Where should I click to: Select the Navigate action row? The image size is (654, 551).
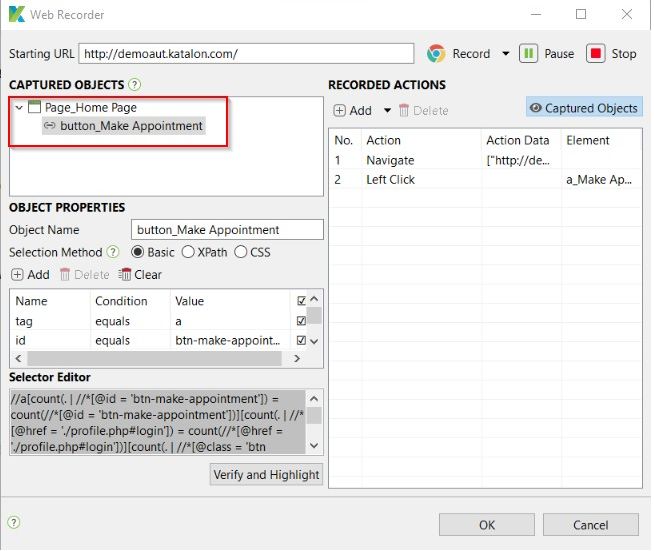(x=485, y=160)
